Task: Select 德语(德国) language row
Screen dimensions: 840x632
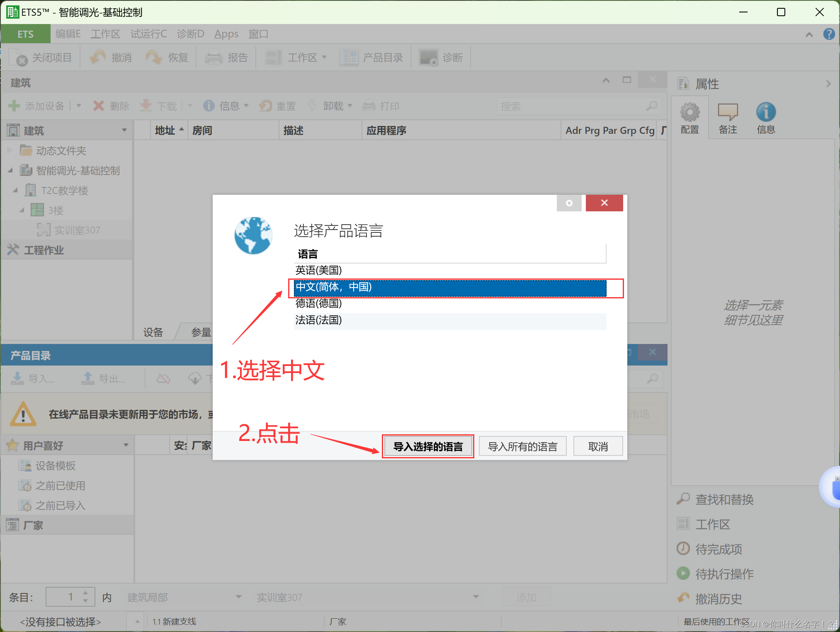Action: [x=318, y=303]
